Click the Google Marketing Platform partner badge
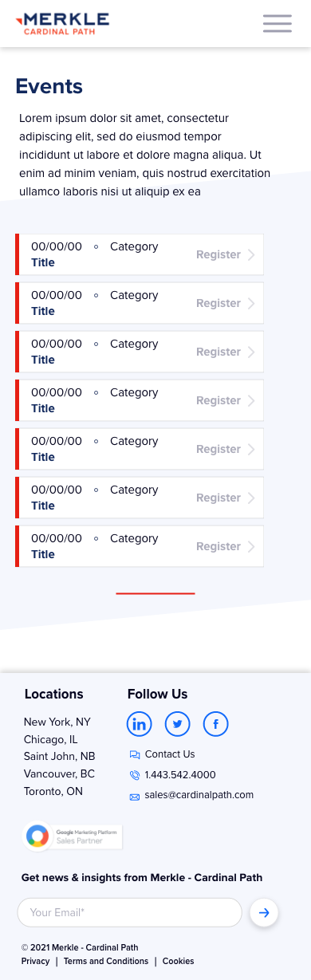Image resolution: width=311 pixels, height=980 pixels. tap(73, 836)
